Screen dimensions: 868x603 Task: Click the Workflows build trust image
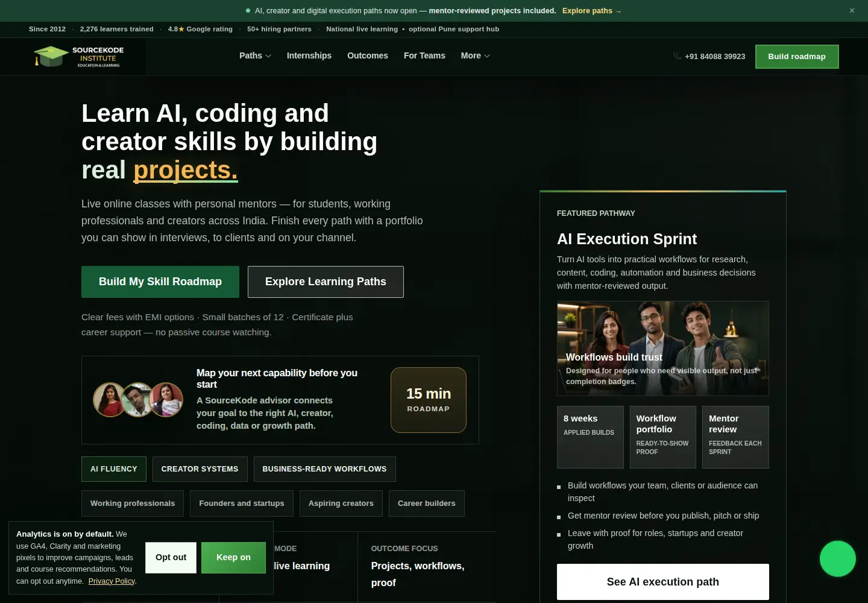(663, 349)
